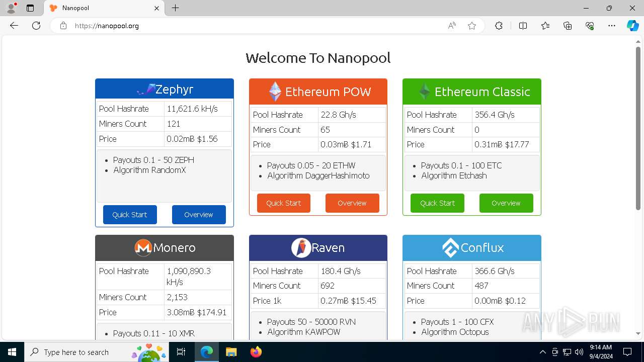The height and width of the screenshot is (362, 644).
Task: Click Welcome To Nanopool heading
Action: pos(318,58)
